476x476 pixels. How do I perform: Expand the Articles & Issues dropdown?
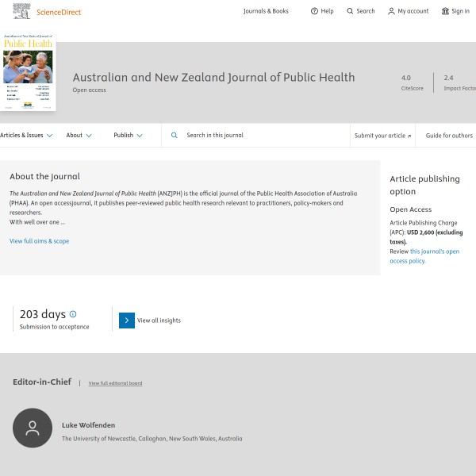26,136
